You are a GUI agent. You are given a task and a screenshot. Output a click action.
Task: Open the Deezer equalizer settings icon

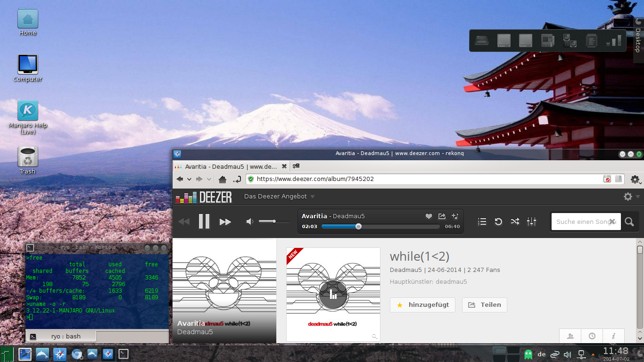point(531,222)
